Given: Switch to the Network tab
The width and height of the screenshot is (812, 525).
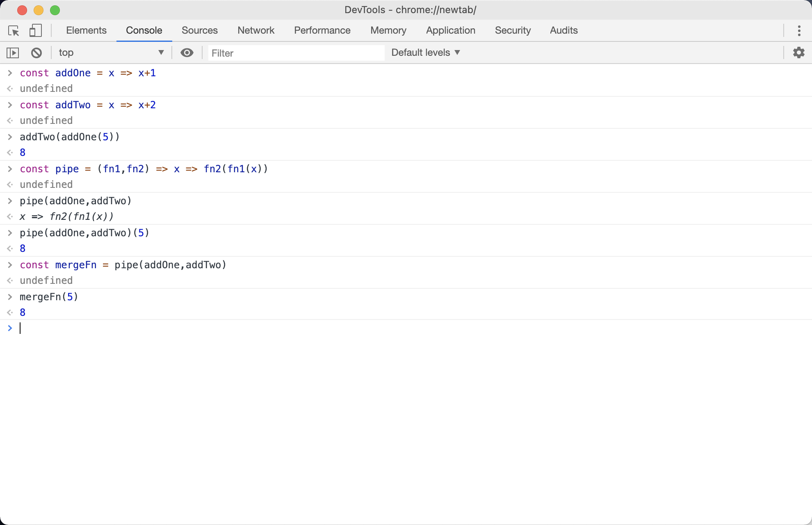Looking at the screenshot, I should (x=255, y=30).
